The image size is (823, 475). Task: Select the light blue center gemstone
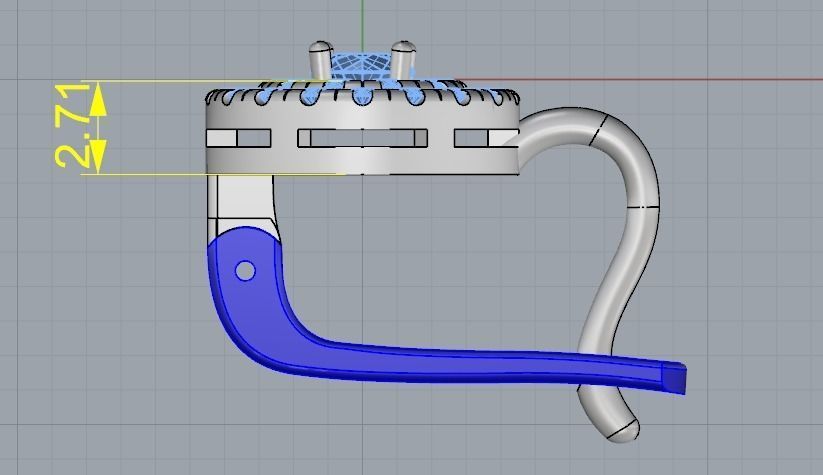tap(361, 65)
